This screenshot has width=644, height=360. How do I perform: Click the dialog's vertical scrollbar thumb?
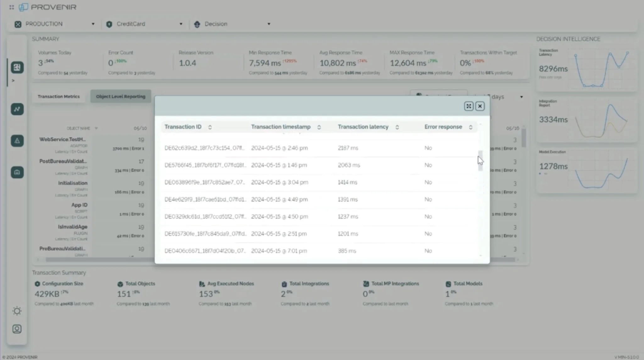(x=480, y=161)
